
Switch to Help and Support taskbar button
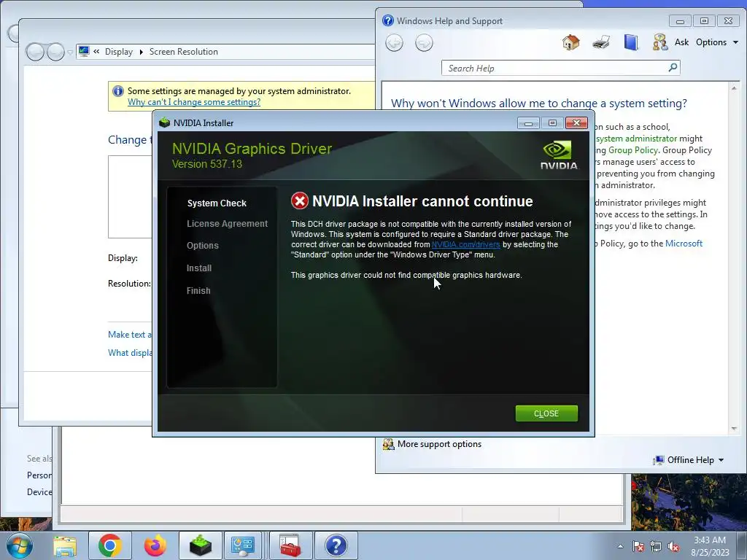(336, 545)
